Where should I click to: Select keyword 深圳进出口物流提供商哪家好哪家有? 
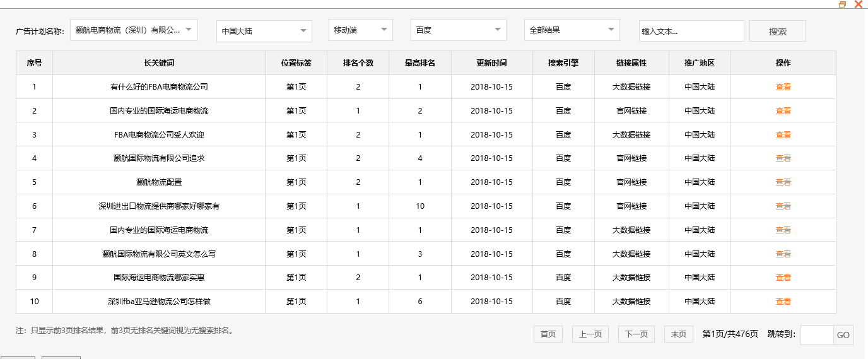pyautogui.click(x=159, y=206)
